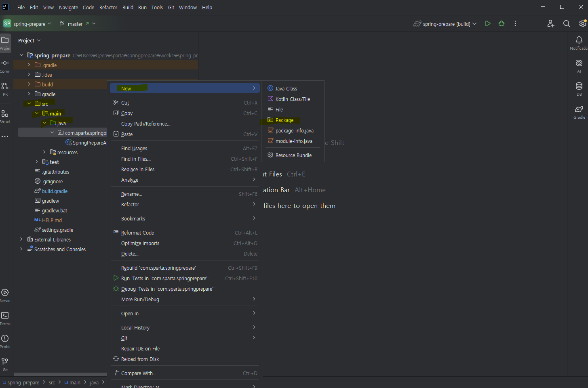Open the Build menu
This screenshot has width=588, height=388.
point(128,7)
